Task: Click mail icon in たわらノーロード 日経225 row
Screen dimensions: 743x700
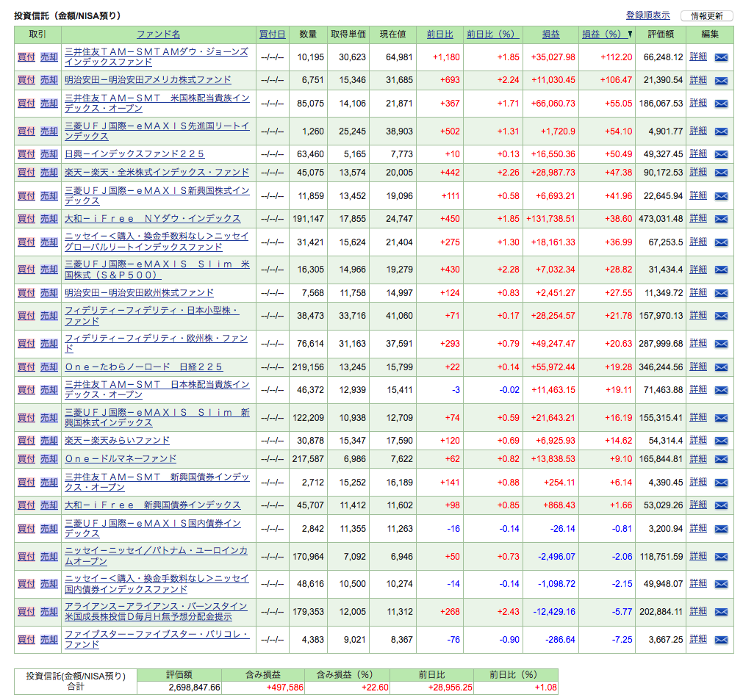Action: (x=721, y=367)
